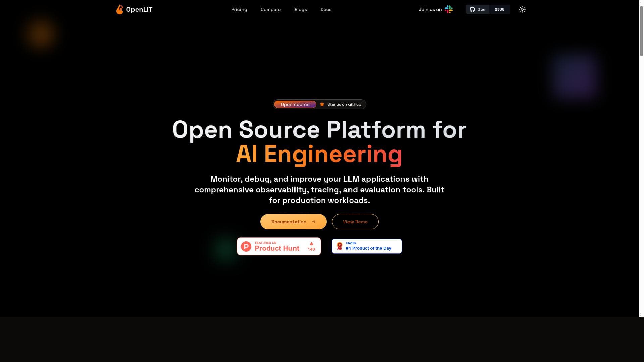644x362 pixels.
Task: Go to the Compare page
Action: pyautogui.click(x=271, y=9)
